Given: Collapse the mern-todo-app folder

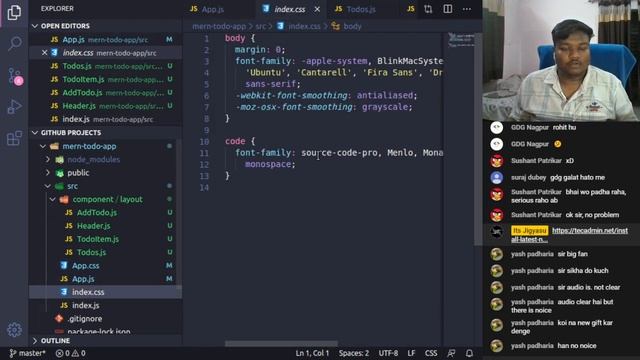Looking at the screenshot, I should (x=89, y=146).
